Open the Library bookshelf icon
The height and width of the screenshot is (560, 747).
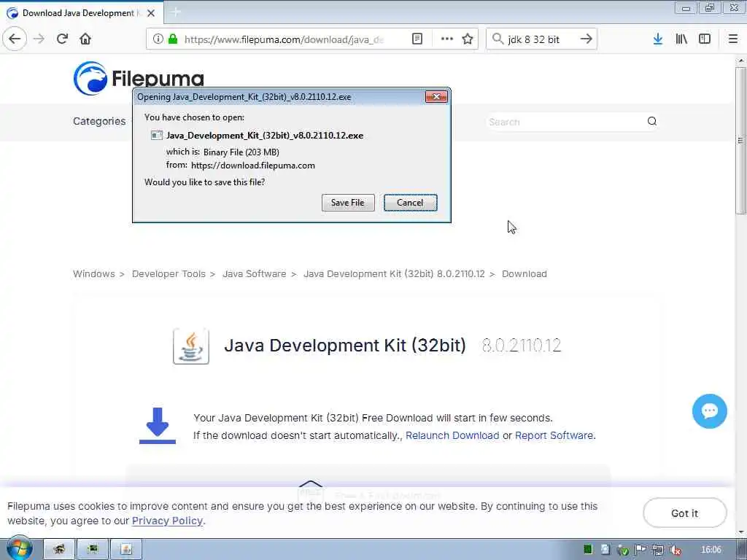point(681,39)
